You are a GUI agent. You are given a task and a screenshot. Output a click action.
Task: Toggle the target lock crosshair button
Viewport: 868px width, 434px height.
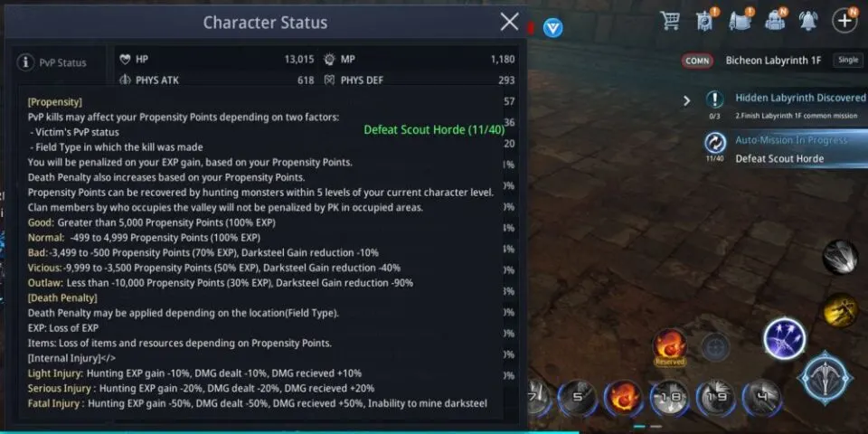tap(715, 347)
